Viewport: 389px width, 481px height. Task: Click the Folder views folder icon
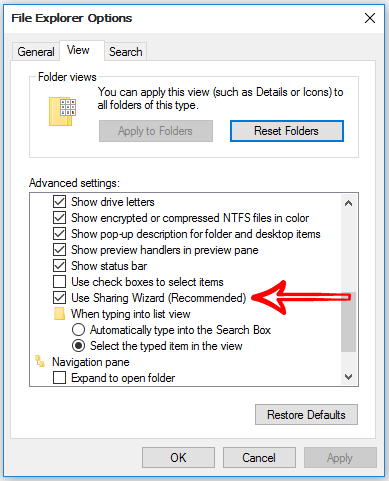tap(63, 111)
